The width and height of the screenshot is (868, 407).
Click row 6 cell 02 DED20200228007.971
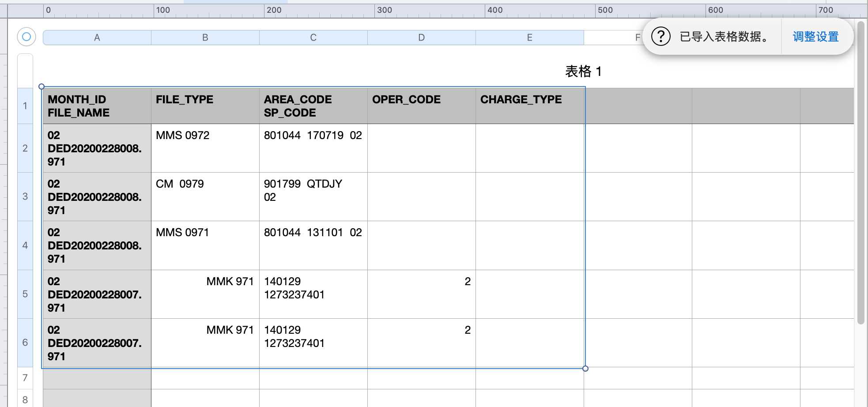coord(97,343)
